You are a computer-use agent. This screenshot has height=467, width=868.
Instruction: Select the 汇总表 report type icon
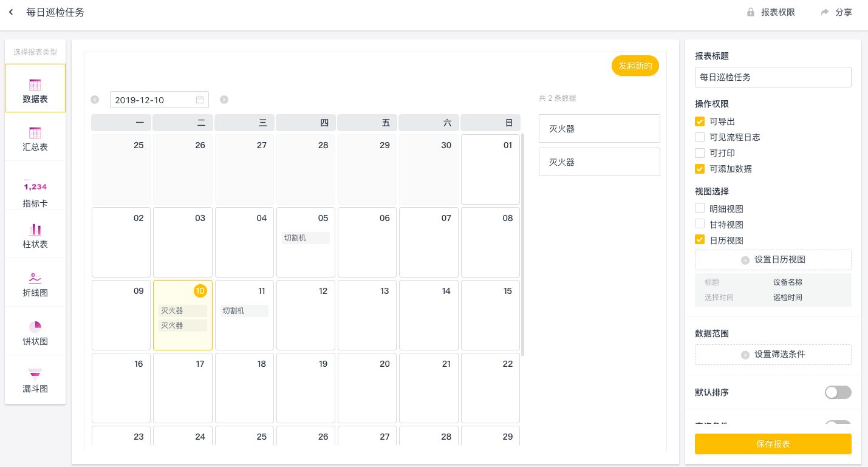point(35,133)
